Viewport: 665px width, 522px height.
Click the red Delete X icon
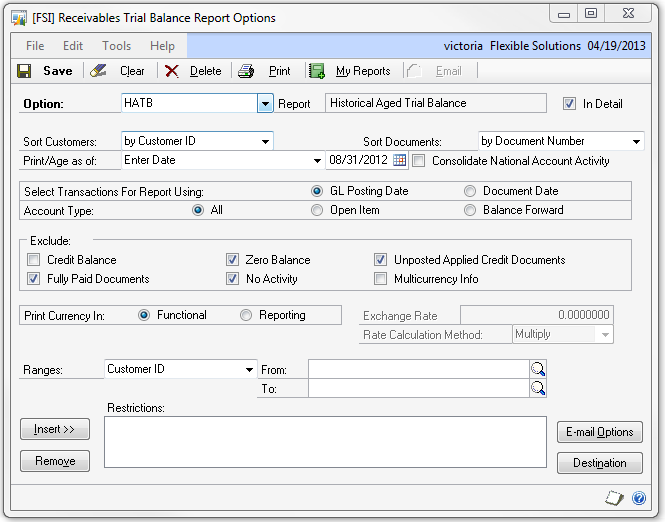click(172, 71)
